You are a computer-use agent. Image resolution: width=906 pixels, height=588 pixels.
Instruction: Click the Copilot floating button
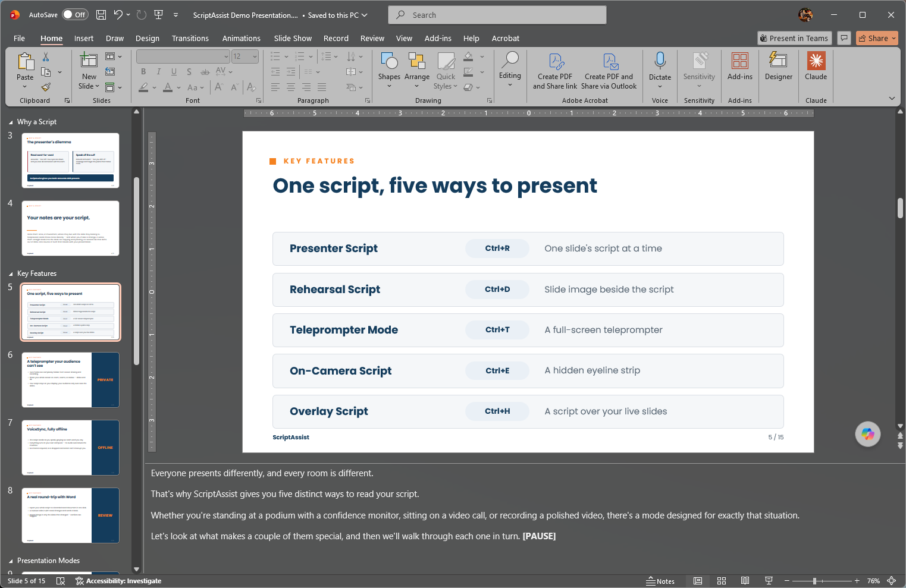[x=868, y=434]
